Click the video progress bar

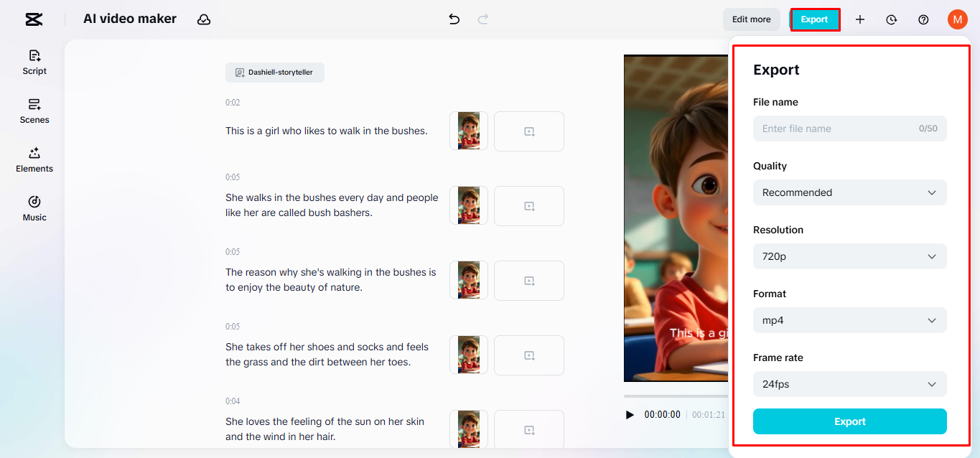(676, 396)
